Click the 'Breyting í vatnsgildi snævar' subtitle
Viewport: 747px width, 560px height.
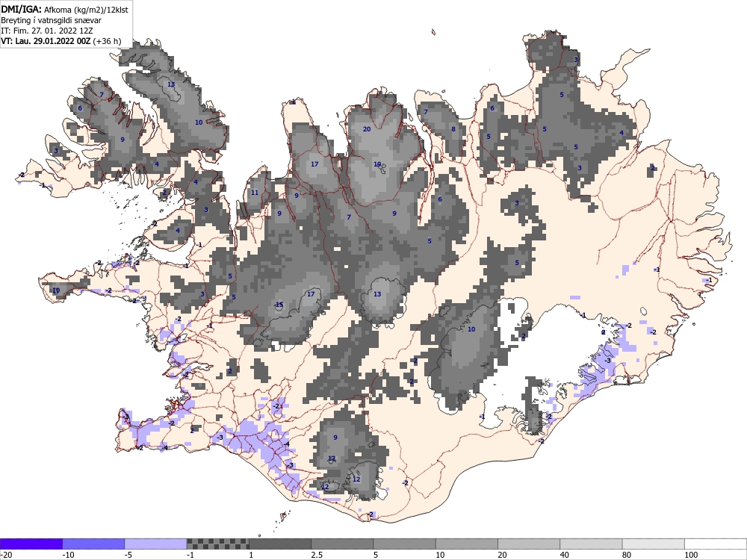point(51,20)
